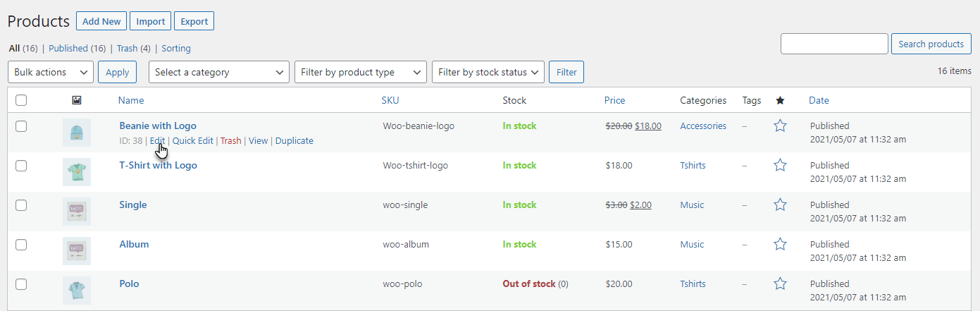Screen dimensions: 980x311
Task: Mark the Single product as featured
Action: (x=780, y=205)
